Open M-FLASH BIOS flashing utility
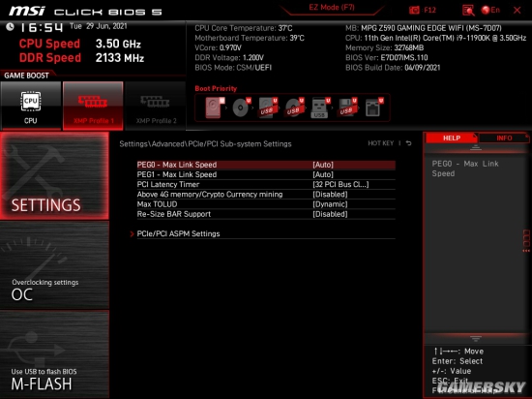 pyautogui.click(x=54, y=354)
